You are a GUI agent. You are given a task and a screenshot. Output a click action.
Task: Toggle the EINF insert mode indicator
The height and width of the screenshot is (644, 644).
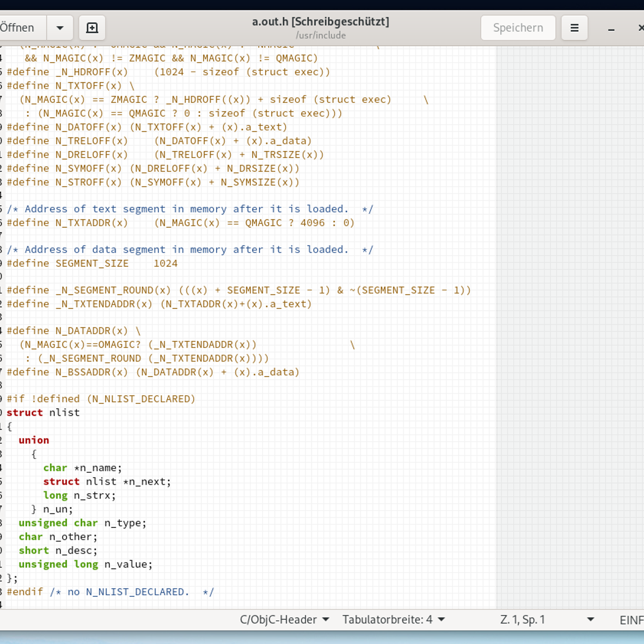click(x=631, y=620)
